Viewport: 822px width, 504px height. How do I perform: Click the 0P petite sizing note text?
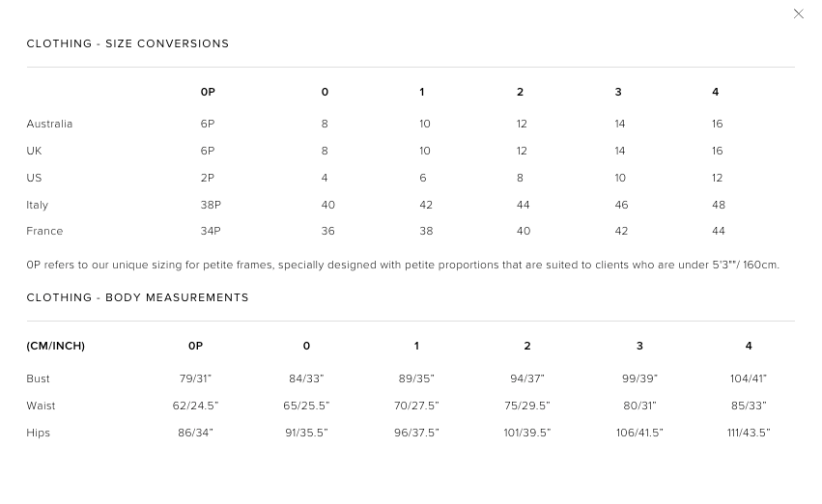click(x=403, y=265)
